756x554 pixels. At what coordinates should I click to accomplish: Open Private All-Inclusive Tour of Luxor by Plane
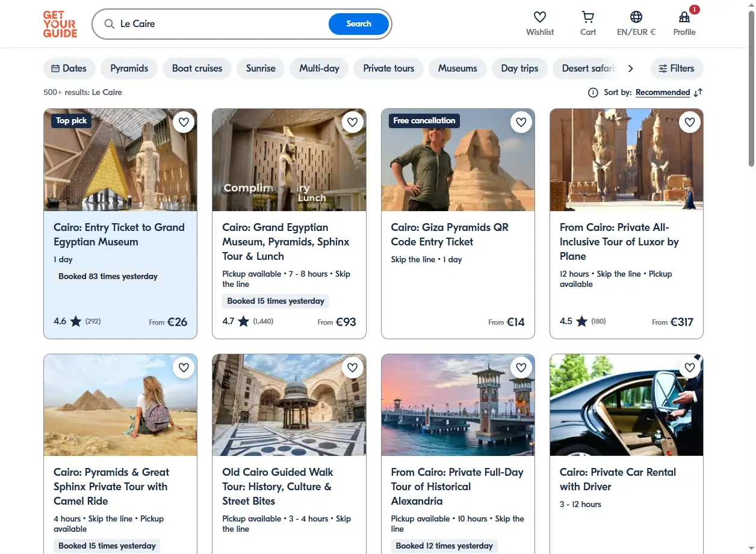coord(619,242)
